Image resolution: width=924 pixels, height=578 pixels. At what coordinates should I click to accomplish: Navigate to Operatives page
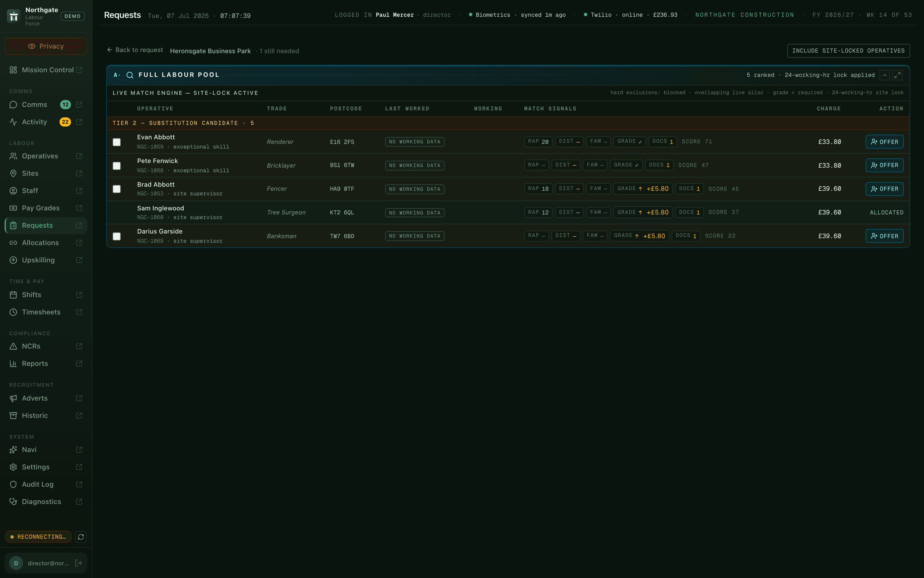pyautogui.click(x=40, y=156)
